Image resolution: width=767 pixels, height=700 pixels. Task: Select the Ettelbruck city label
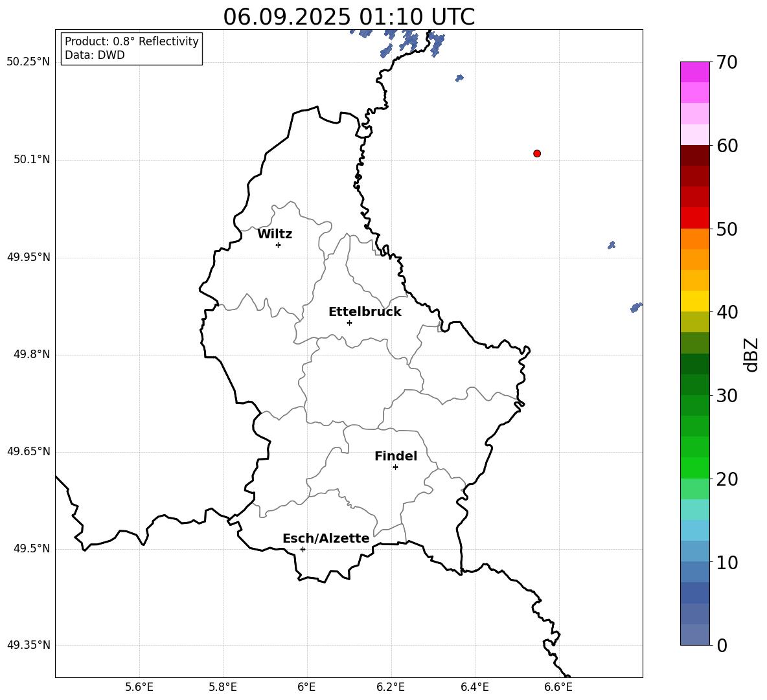(365, 312)
